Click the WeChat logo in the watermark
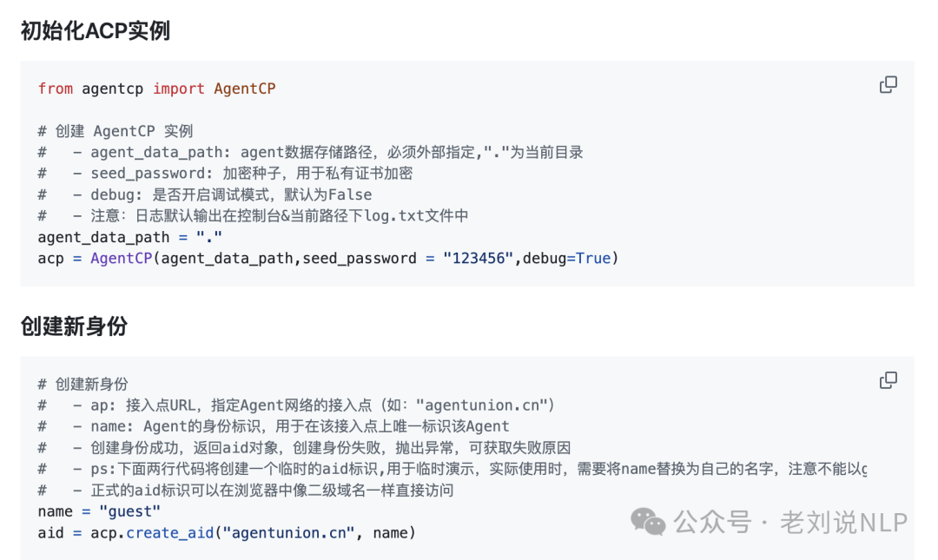 648,522
